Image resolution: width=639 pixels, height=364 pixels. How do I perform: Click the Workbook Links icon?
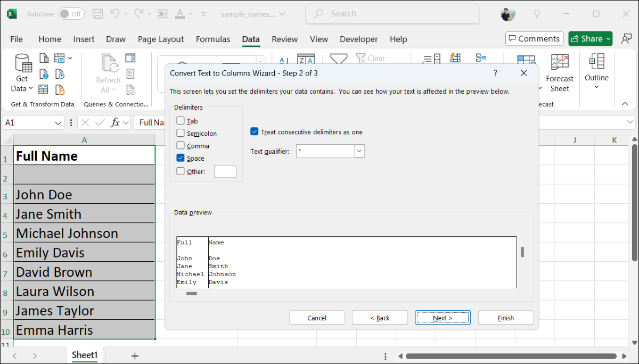130,89
